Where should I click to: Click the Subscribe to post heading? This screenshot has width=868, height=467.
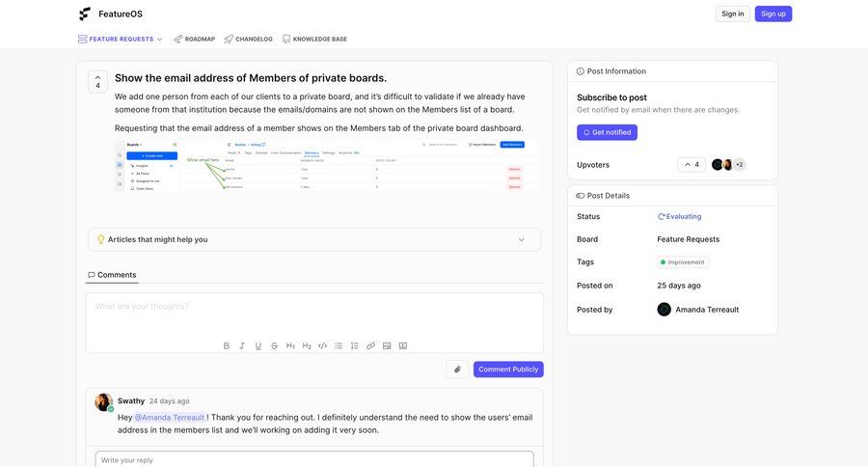(611, 97)
